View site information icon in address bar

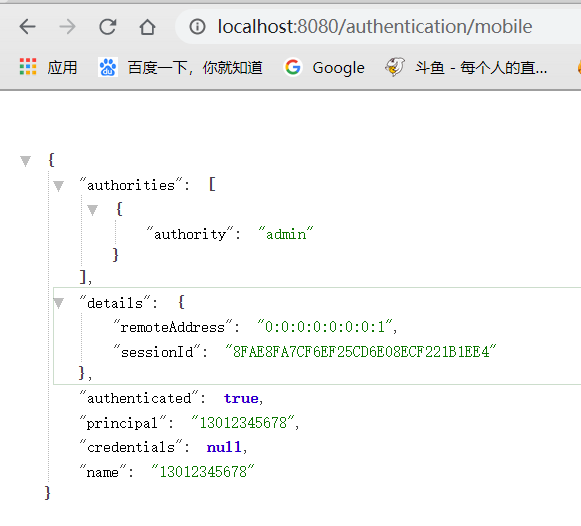tap(197, 27)
